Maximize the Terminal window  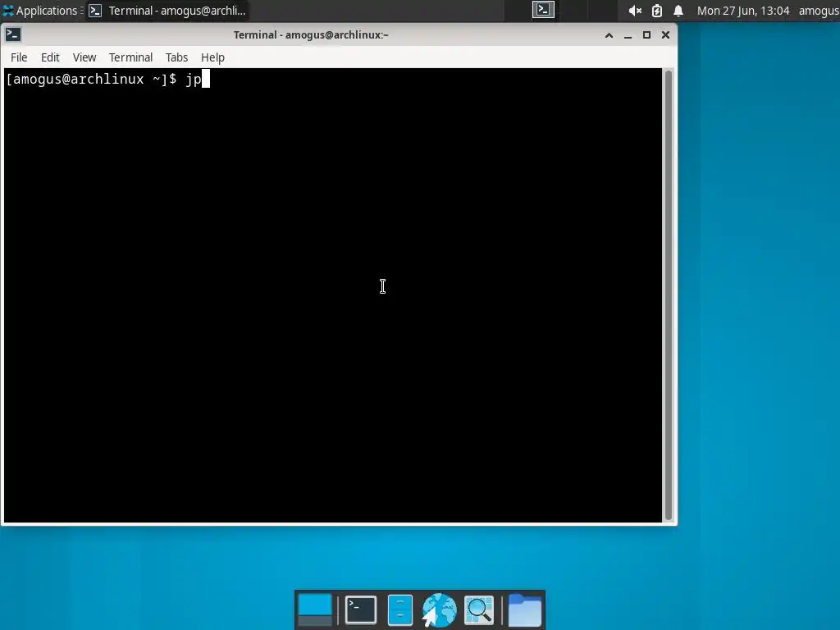(646, 34)
